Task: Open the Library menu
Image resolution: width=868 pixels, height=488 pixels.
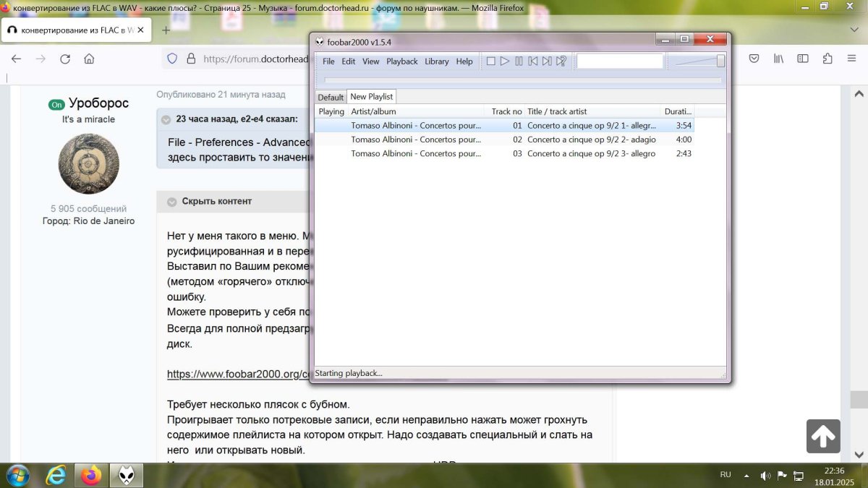Action: (x=437, y=61)
